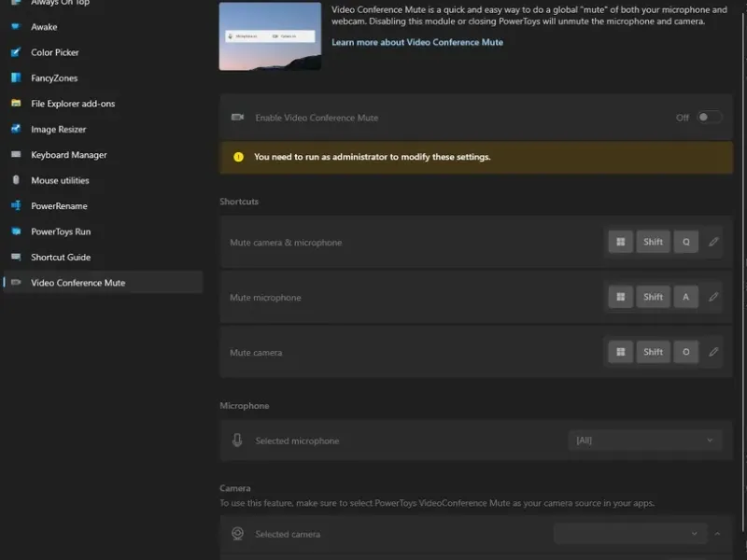Screen dimensions: 747x560
Task: Click the Mute camera row label
Action: click(256, 353)
